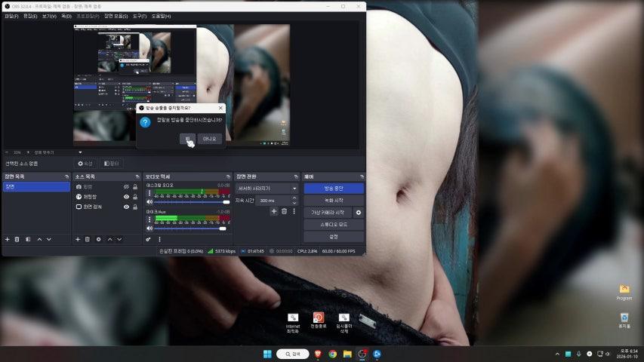Open the preview zoom scale dropdown
The image size is (644, 362).
(81, 152)
